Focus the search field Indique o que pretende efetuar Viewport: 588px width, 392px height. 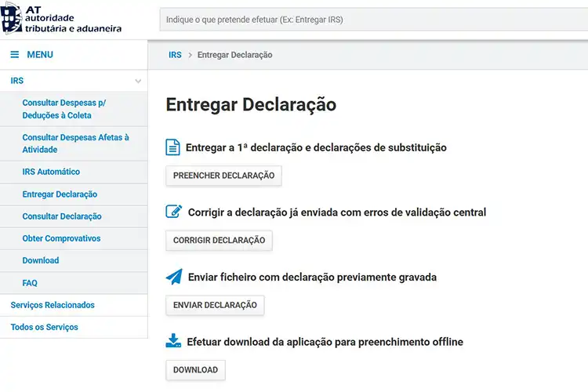coord(373,20)
